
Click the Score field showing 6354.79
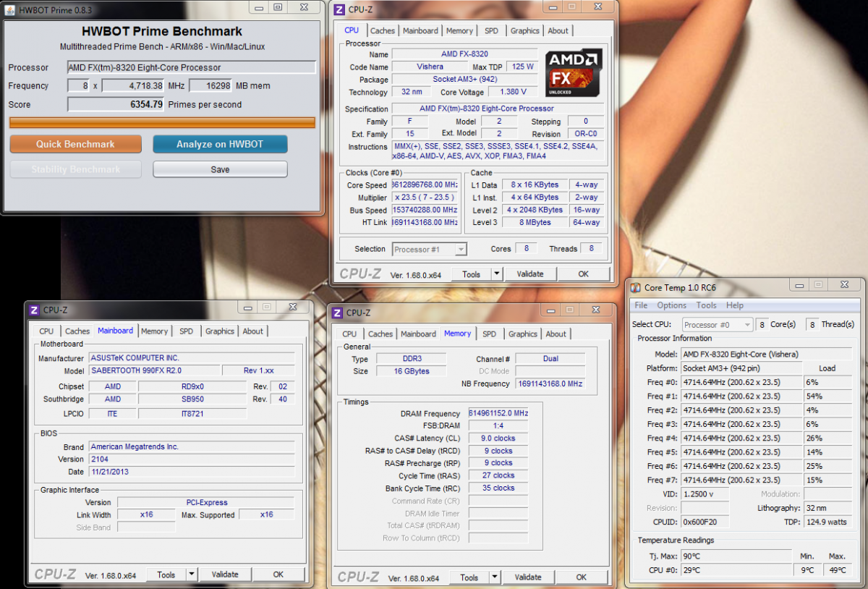[116, 104]
